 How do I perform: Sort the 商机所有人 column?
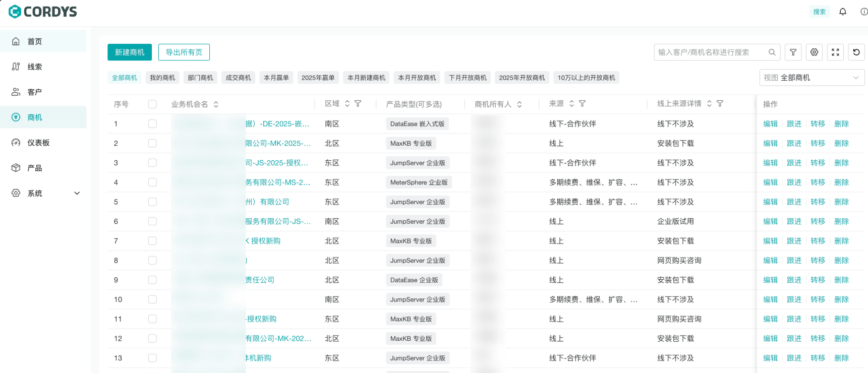[519, 104]
